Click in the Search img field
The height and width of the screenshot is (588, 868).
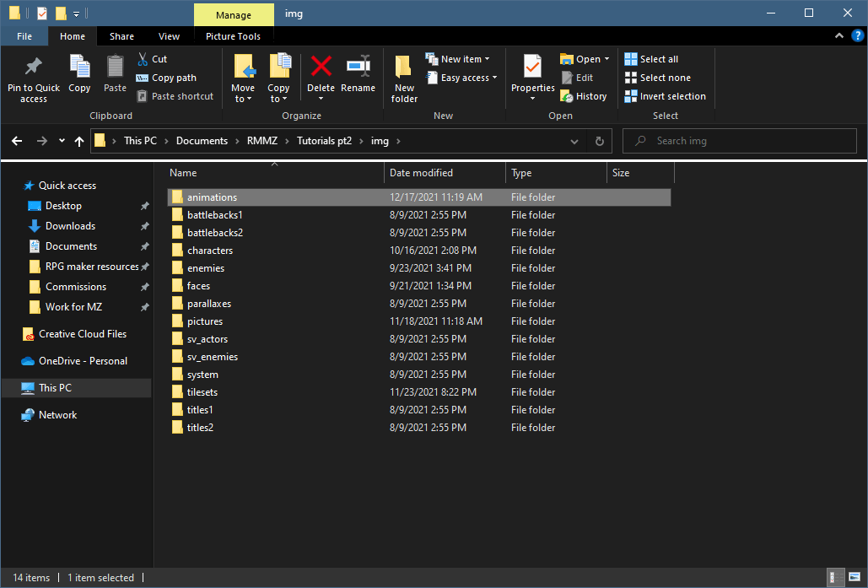pos(740,141)
